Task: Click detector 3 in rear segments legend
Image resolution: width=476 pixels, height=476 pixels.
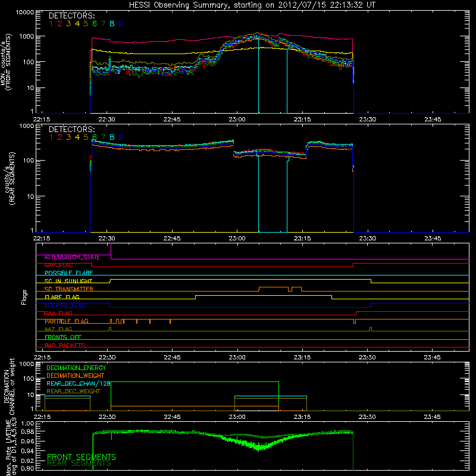Action: point(68,137)
